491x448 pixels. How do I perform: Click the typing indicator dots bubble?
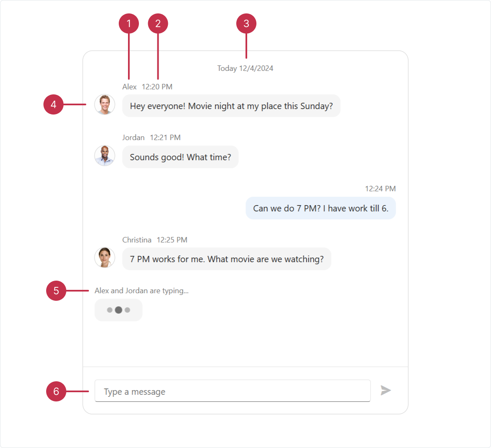coord(118,310)
